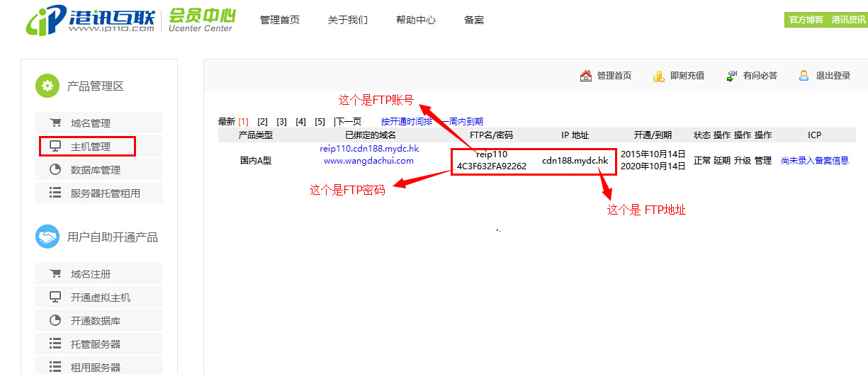Go to page [5] of the list
868x374 pixels.
tap(320, 122)
